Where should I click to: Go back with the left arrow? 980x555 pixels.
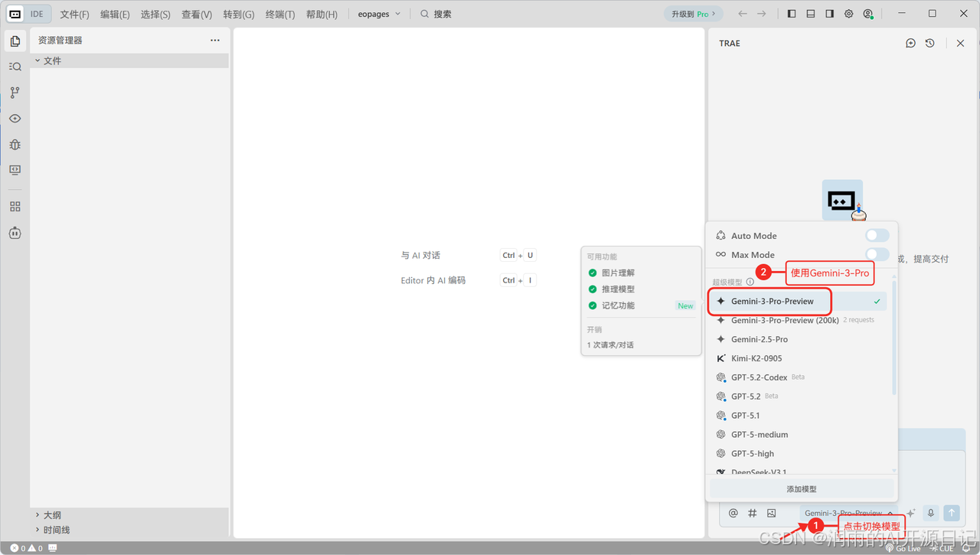click(x=743, y=14)
